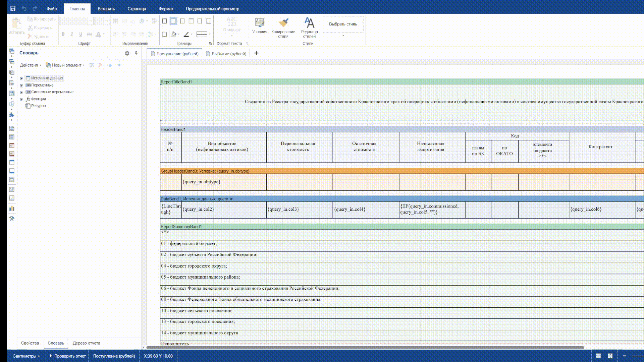Viewport: 644px width, 362px height.
Task: Click the Выбрать стиль button
Action: [x=343, y=24]
